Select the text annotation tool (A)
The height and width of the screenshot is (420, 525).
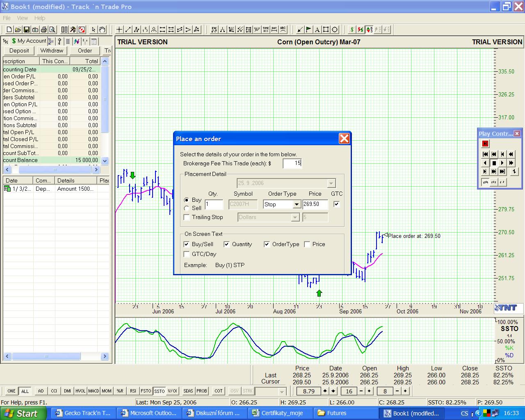pyautogui.click(x=317, y=30)
